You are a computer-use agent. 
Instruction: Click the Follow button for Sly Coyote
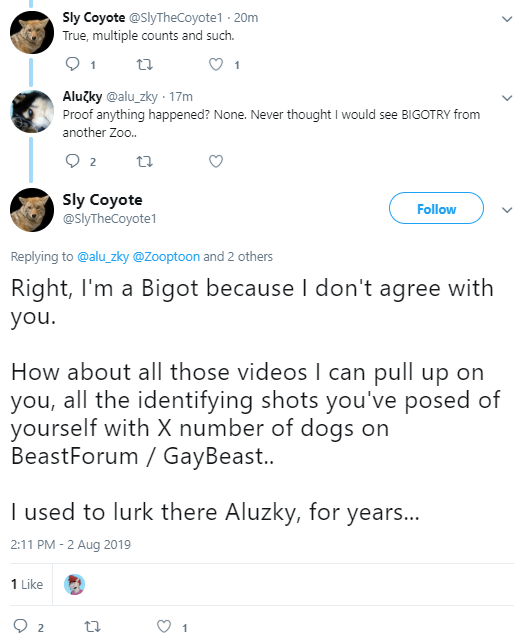point(436,208)
